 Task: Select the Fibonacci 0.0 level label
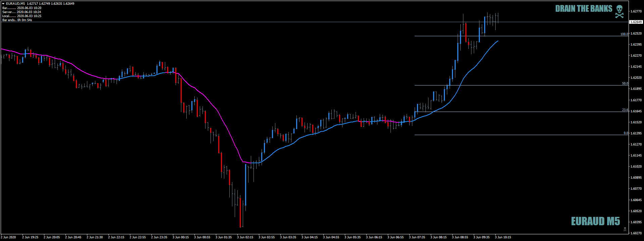tap(626, 133)
